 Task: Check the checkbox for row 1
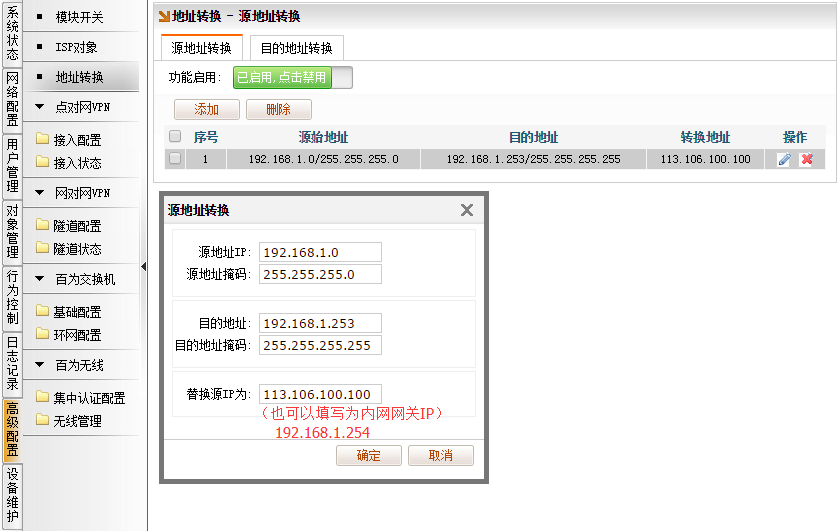175,159
